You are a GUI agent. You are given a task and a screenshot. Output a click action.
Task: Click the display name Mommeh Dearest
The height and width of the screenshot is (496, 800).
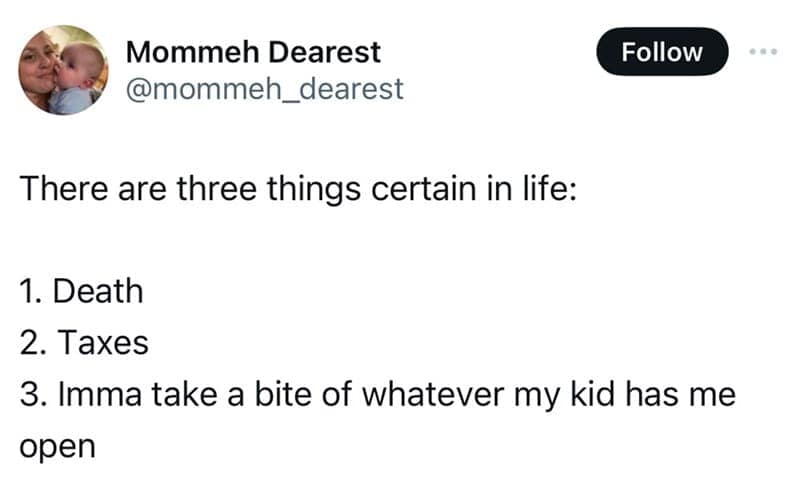253,52
